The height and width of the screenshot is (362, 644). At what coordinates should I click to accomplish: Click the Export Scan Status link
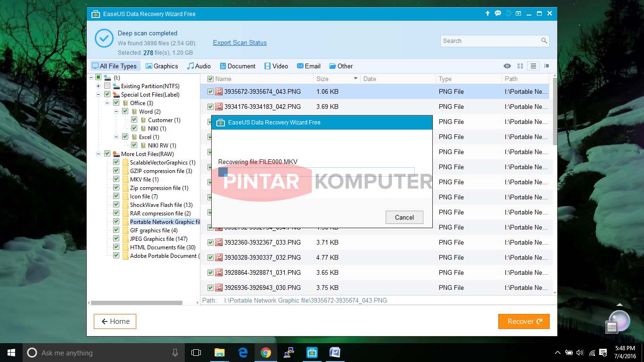click(239, 42)
